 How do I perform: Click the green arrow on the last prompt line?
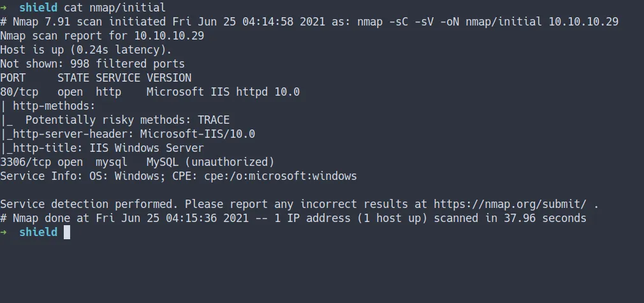[4, 233]
